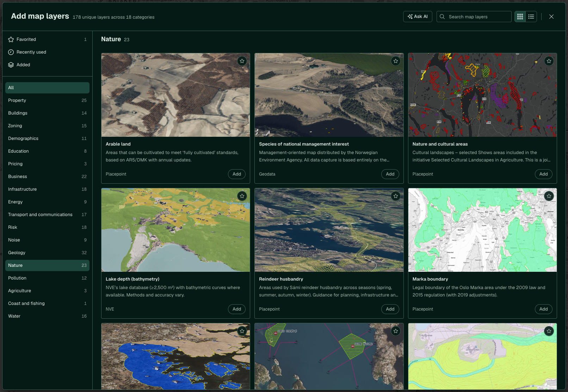Screen dimensions: 568x392
Task: Select the Property category
Action: point(47,100)
